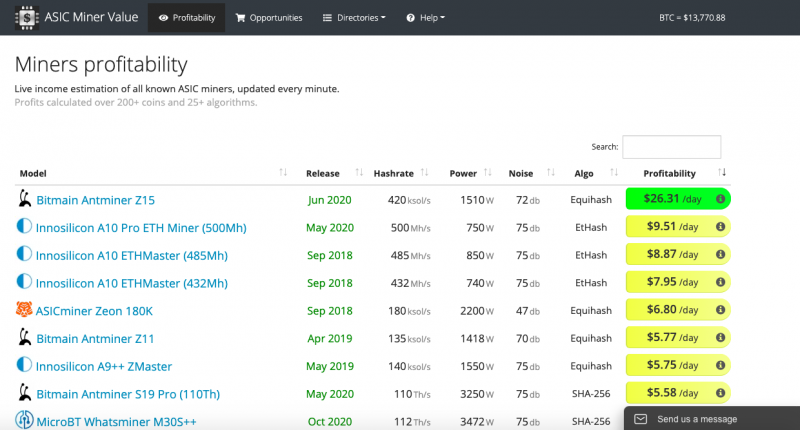Click the Innosilicon logo beside A9++ ZMaster
Image resolution: width=800 pixels, height=430 pixels.
point(24,366)
